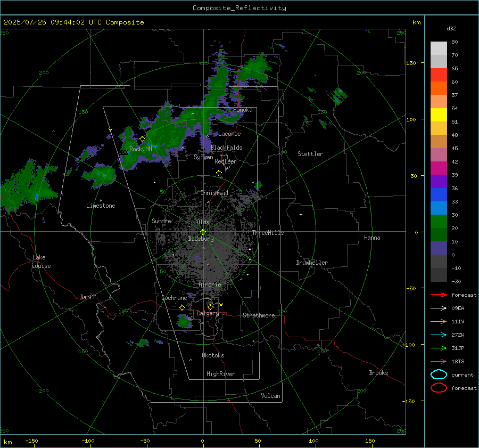The image size is (479, 448).
Task: Select the RockyMH label
Action: (141, 149)
